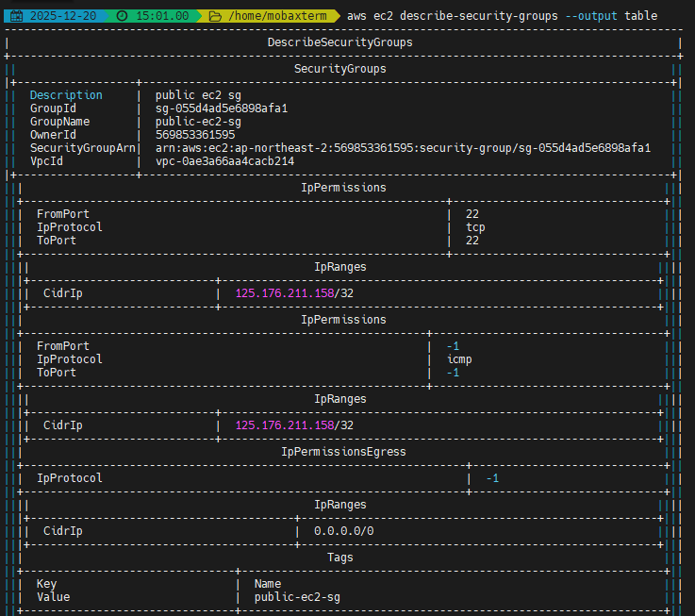Click the IpRanges heading under the tcp rule

pyautogui.click(x=340, y=267)
